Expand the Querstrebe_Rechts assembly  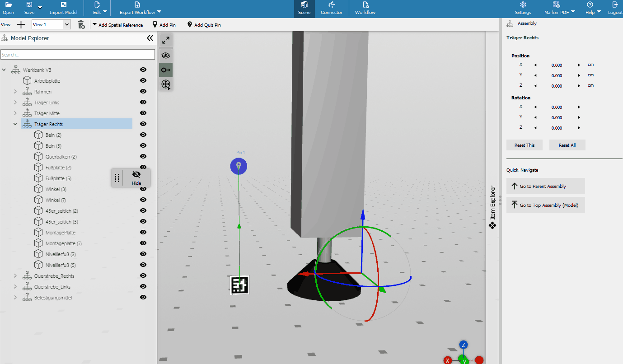(15, 276)
